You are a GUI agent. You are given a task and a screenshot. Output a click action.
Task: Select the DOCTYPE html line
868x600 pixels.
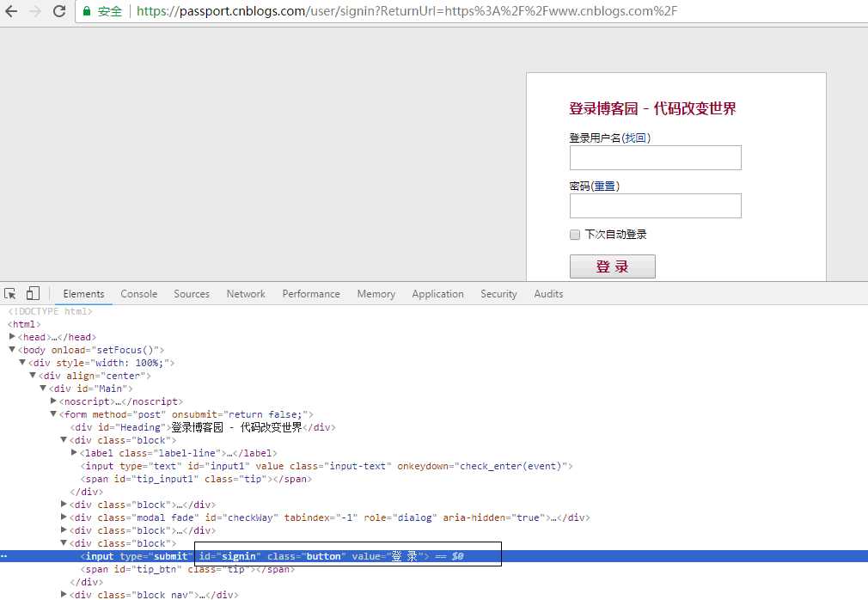click(x=50, y=312)
